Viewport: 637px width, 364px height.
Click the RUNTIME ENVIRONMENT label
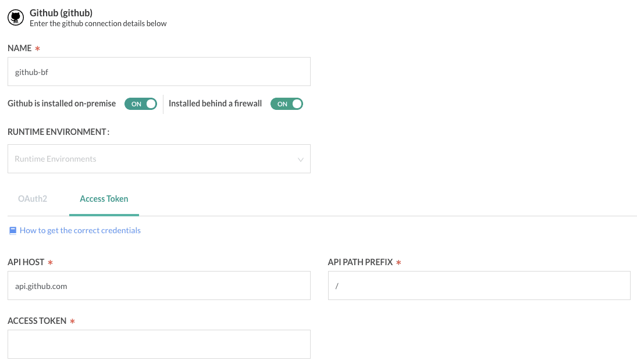58,132
